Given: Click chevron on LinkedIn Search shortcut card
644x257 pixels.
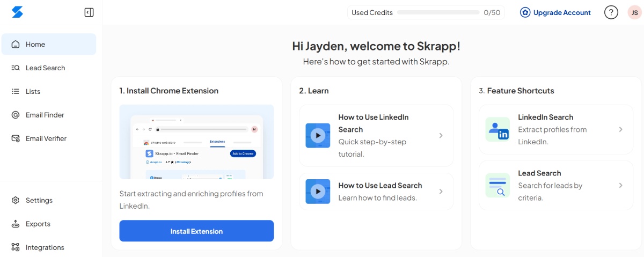Looking at the screenshot, I should click(620, 130).
